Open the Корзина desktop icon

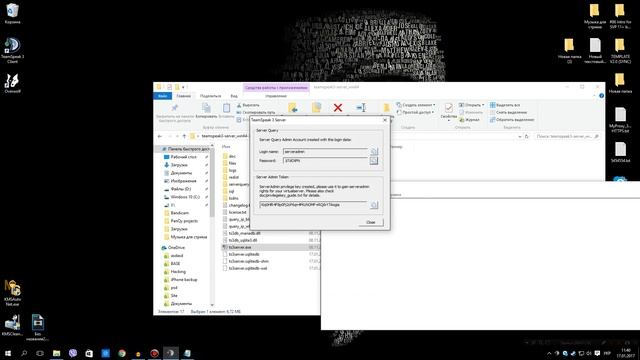click(12, 13)
